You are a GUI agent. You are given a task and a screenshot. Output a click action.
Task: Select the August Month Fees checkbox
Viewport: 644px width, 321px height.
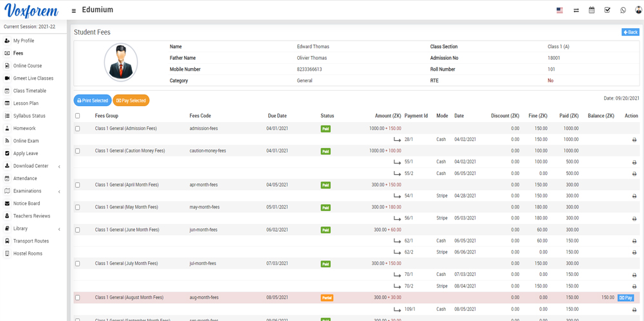78,298
